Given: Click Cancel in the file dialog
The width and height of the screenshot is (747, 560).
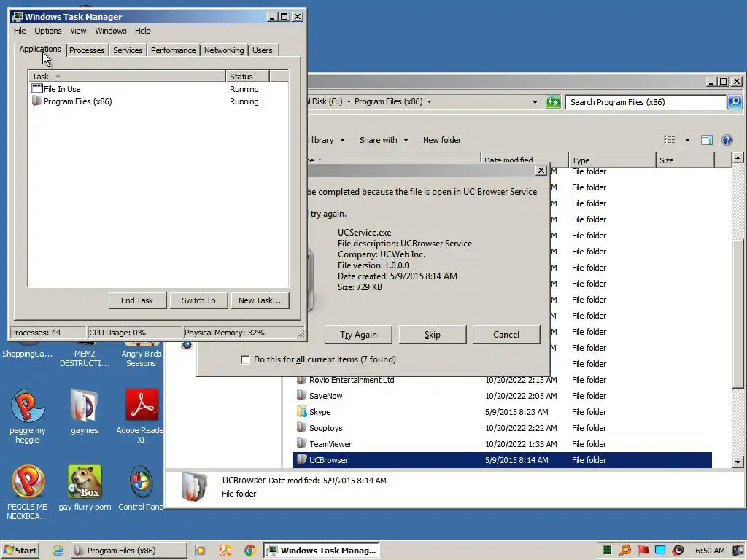Looking at the screenshot, I should click(506, 334).
